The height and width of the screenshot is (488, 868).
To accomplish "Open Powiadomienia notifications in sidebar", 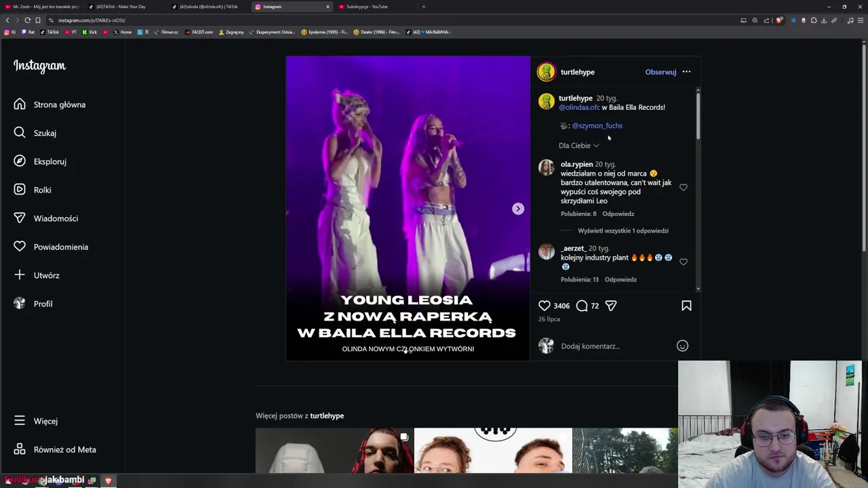I will click(51, 247).
